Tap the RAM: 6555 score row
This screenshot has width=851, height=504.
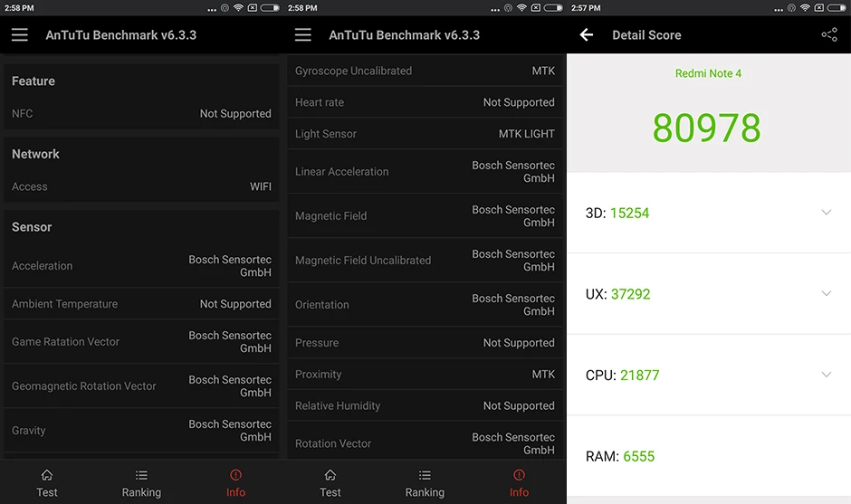[709, 456]
